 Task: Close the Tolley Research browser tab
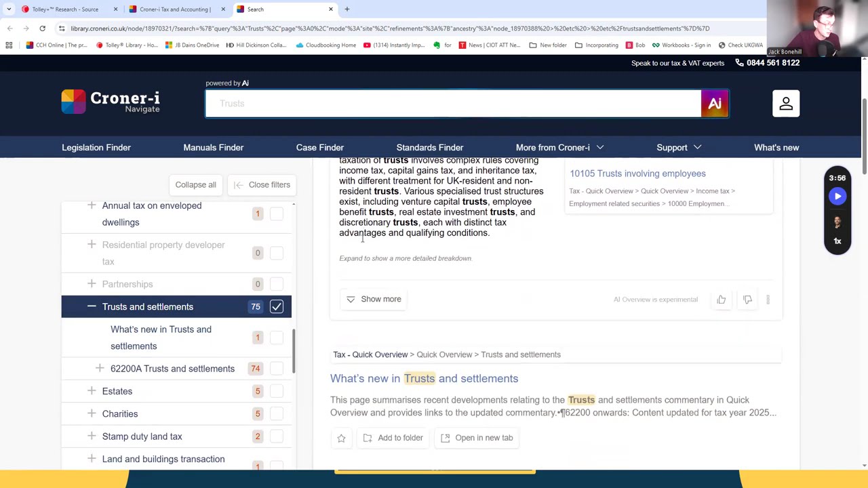click(115, 9)
